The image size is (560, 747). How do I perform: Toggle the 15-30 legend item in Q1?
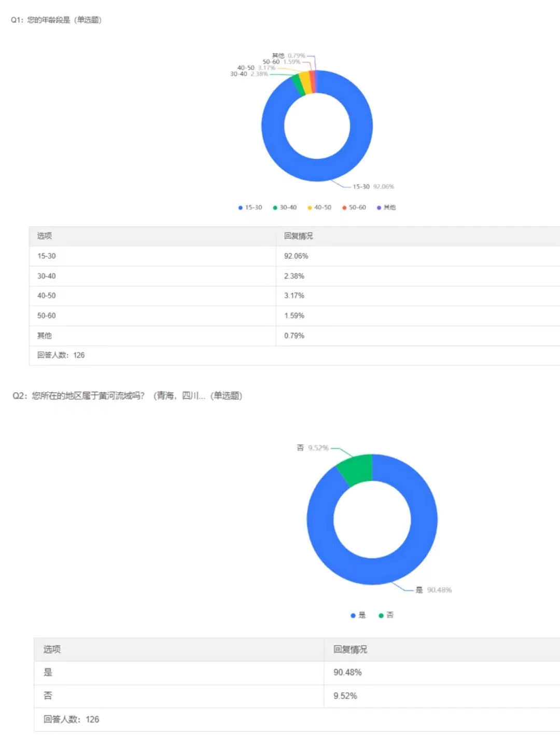click(250, 208)
